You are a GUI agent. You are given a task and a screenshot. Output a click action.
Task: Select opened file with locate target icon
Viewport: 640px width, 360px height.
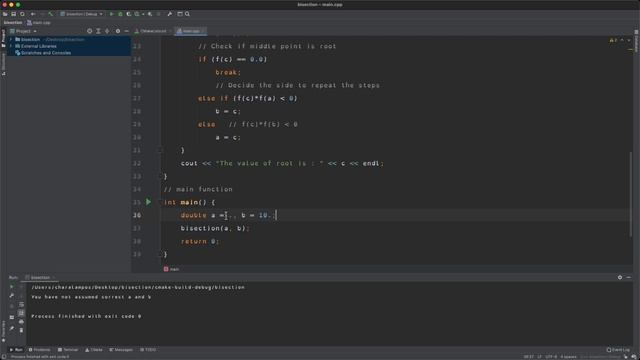(89, 31)
